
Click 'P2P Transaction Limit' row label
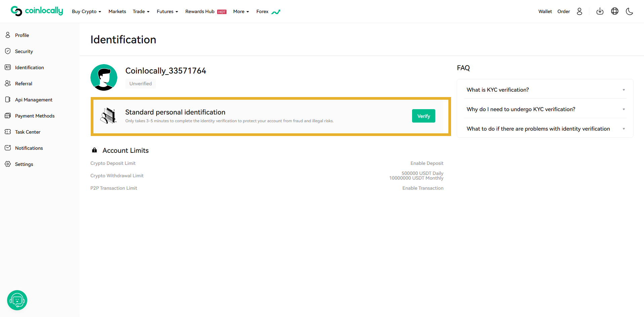114,188
